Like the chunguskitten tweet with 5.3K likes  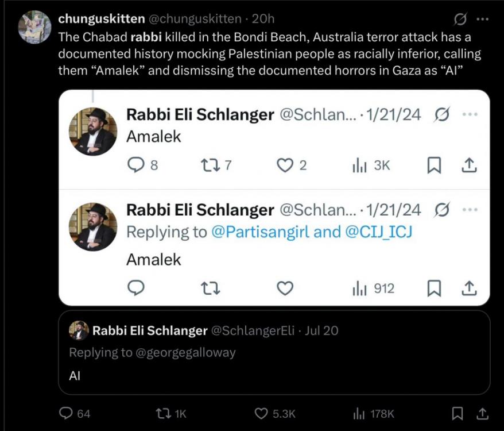pos(262,413)
